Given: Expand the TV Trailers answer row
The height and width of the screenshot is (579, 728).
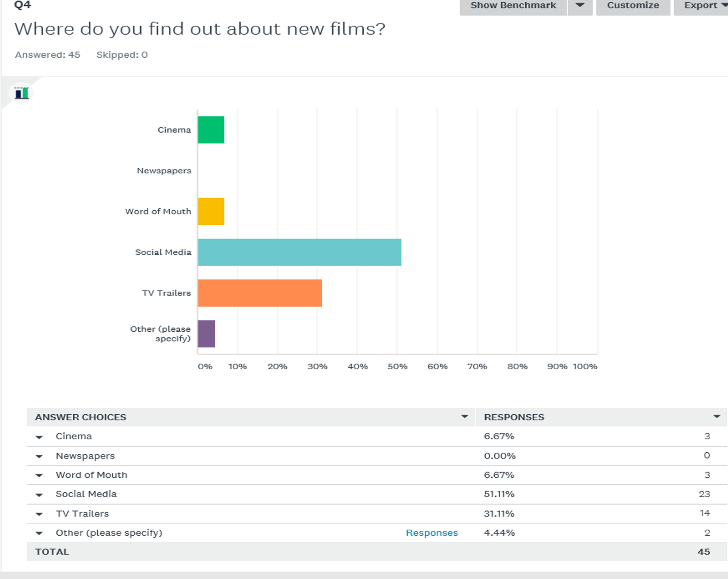Looking at the screenshot, I should tap(40, 513).
